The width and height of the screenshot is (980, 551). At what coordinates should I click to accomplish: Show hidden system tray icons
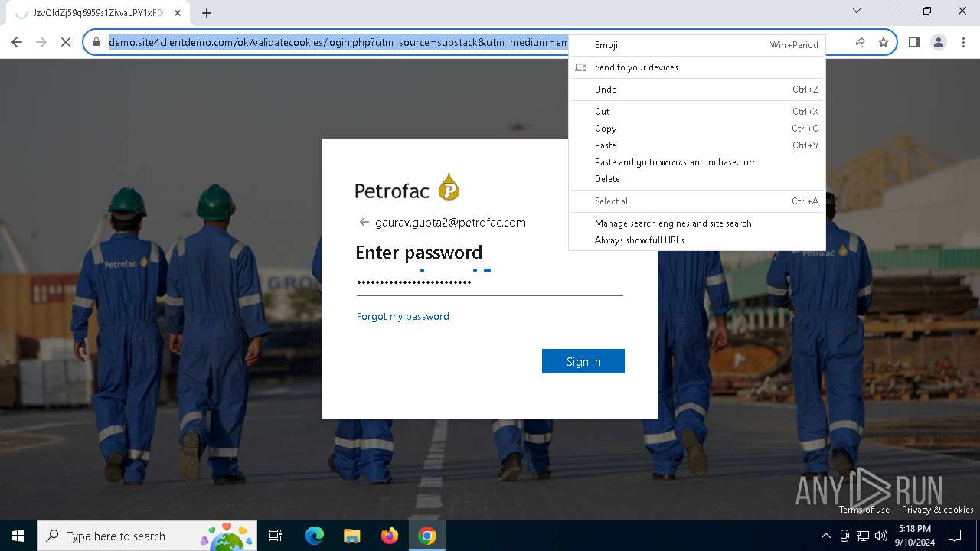(x=825, y=536)
